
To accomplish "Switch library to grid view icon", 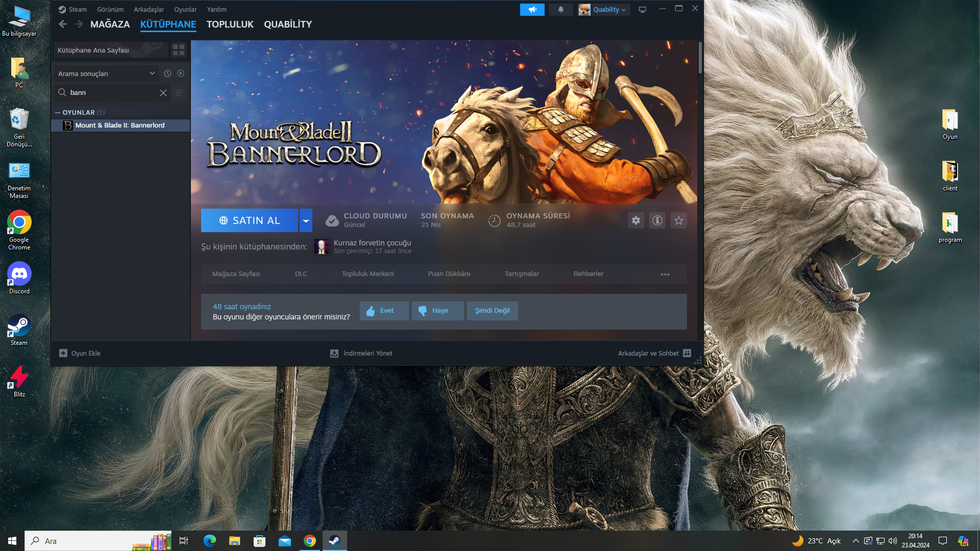I will [x=179, y=50].
